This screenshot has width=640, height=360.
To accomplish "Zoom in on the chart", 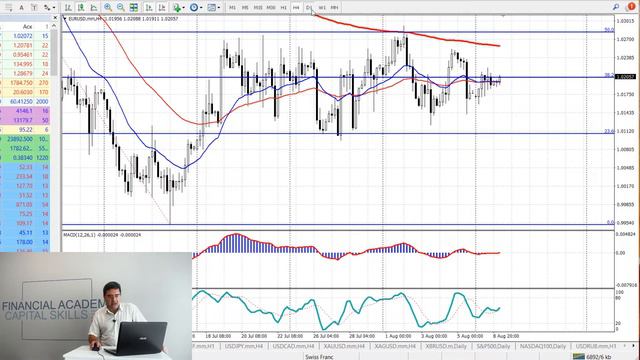I will [x=108, y=7].
